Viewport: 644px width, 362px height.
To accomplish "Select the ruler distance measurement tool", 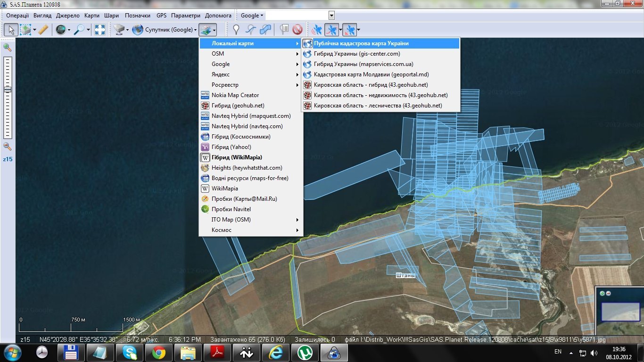I will click(x=43, y=30).
